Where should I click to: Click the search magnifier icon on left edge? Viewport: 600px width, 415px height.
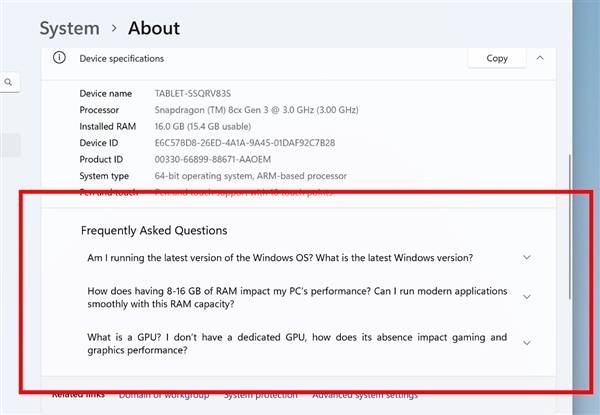click(x=8, y=82)
